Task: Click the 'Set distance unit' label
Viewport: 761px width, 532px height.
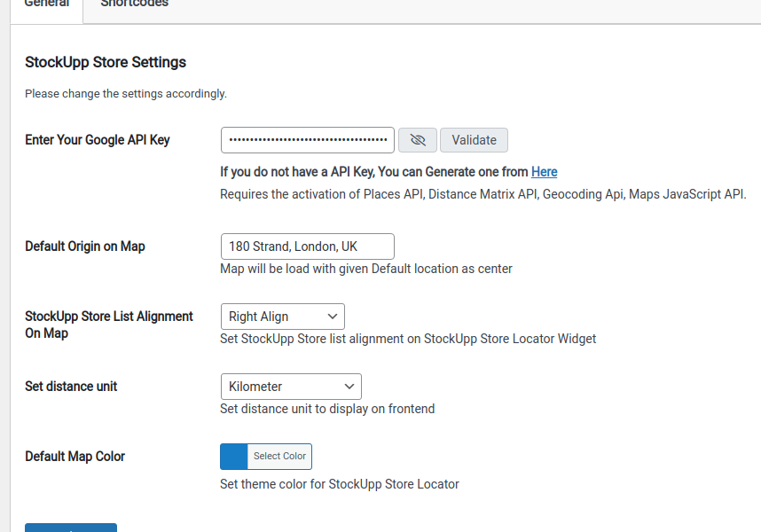Action: pos(71,387)
